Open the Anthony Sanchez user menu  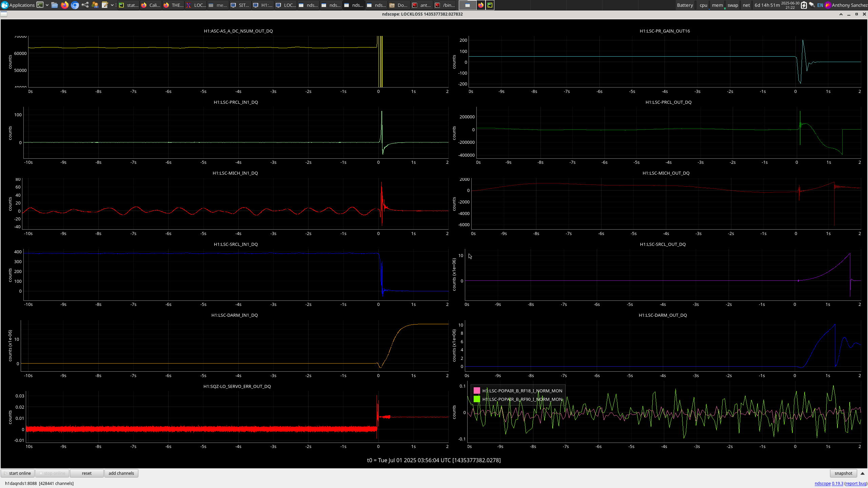[x=846, y=5]
